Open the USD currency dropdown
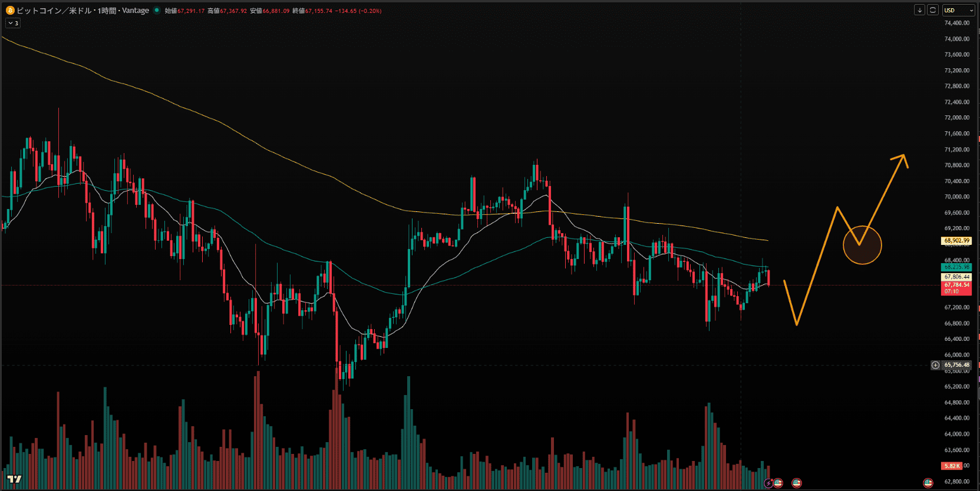 (958, 10)
